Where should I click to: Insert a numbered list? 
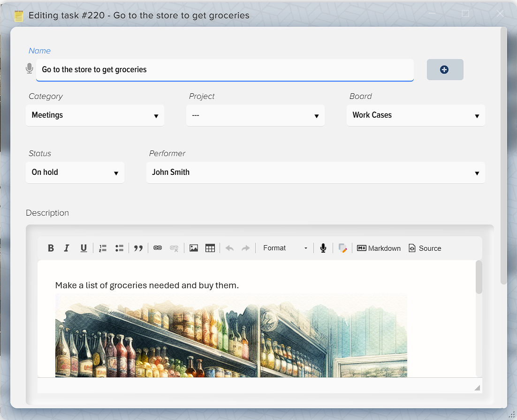(103, 248)
